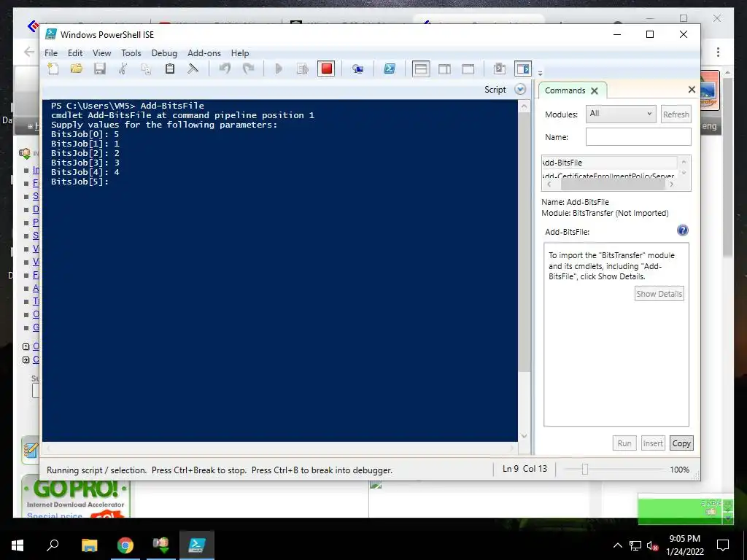Image resolution: width=747 pixels, height=560 pixels.
Task: Open the Windows Start menu
Action: [18, 545]
